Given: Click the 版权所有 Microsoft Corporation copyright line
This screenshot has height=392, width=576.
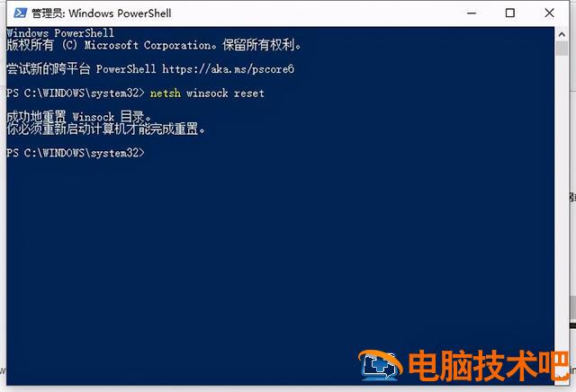Looking at the screenshot, I should tap(154, 45).
